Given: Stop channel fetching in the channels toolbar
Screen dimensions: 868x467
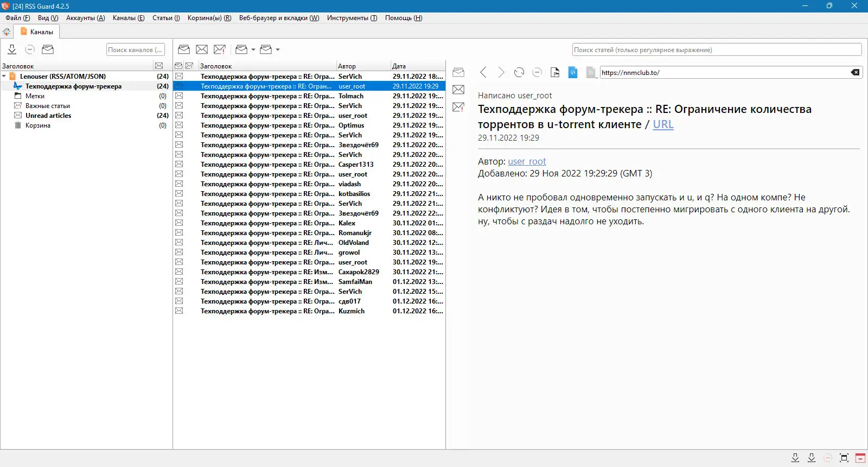Looking at the screenshot, I should [x=30, y=49].
